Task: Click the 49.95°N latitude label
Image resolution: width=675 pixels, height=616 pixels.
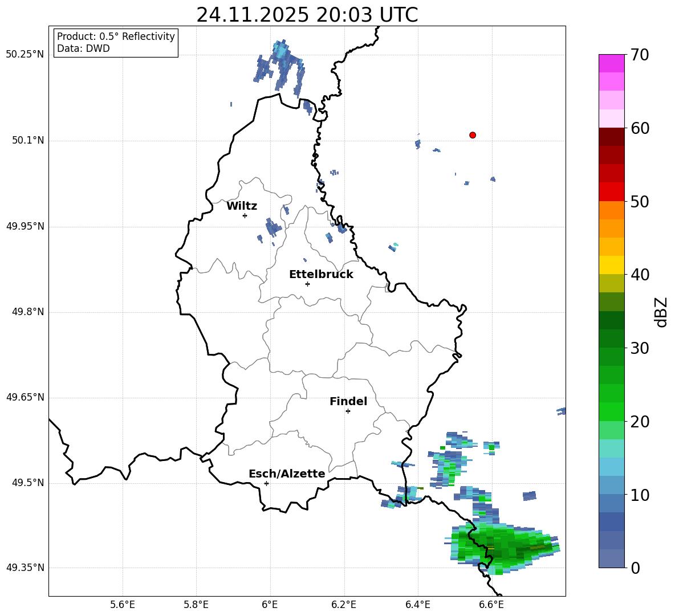Action: (x=25, y=226)
